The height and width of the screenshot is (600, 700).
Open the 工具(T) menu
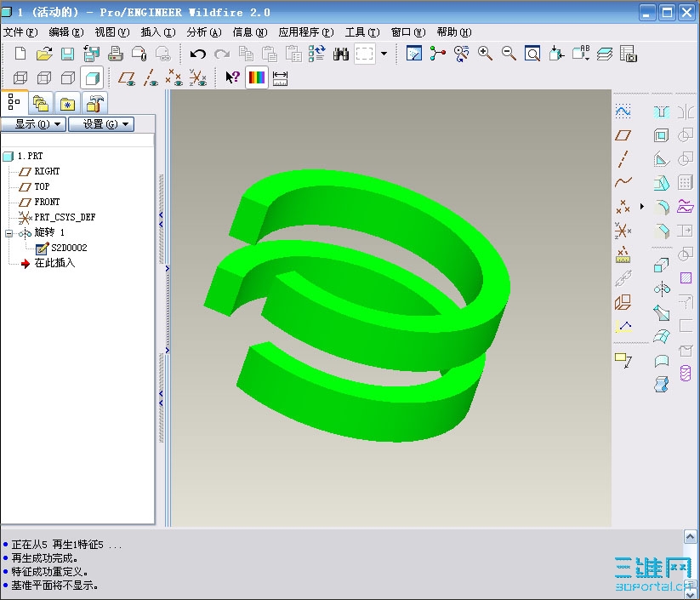pos(362,32)
